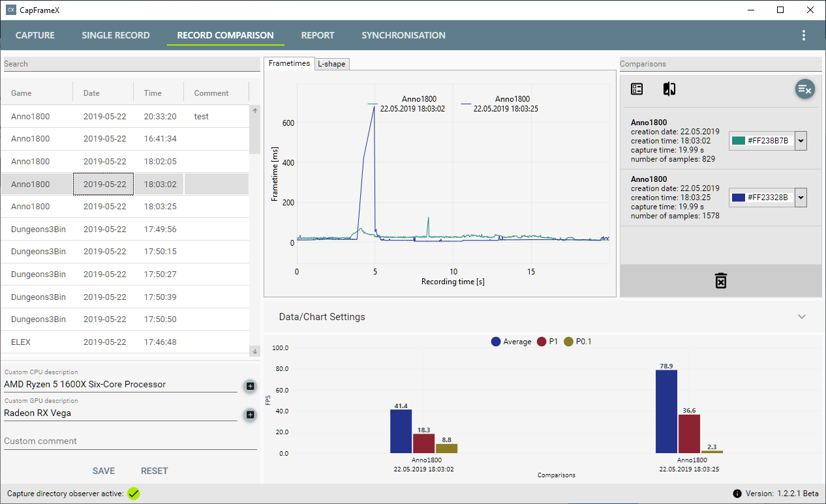
Task: Click the Custom CPU description field
Action: tap(121, 384)
